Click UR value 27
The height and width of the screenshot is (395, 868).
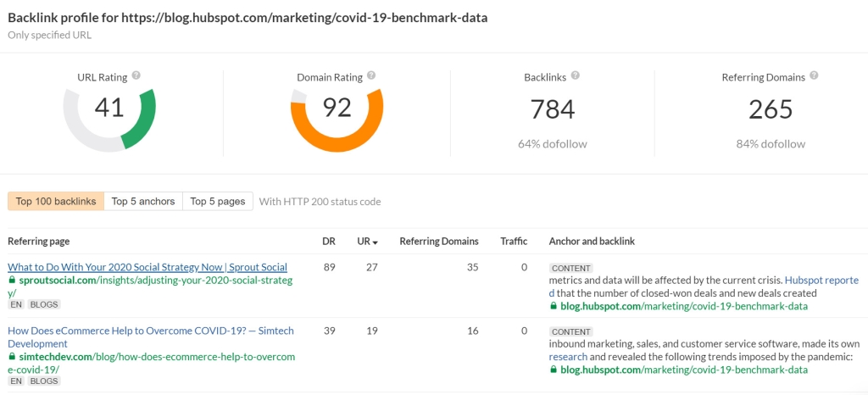[372, 267]
